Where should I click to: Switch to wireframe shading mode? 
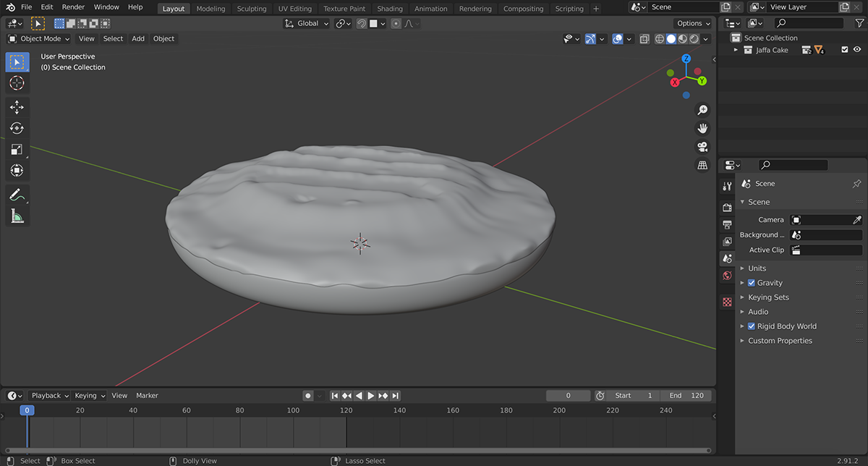pos(660,39)
